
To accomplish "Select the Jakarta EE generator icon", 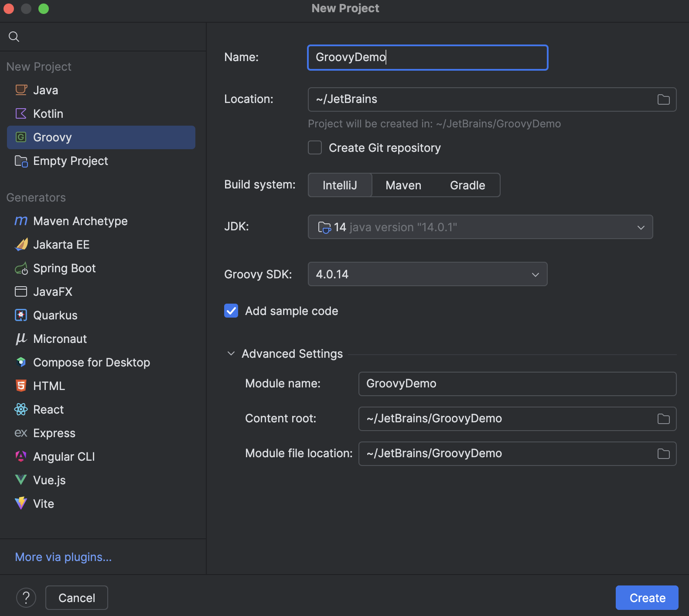I will [21, 245].
